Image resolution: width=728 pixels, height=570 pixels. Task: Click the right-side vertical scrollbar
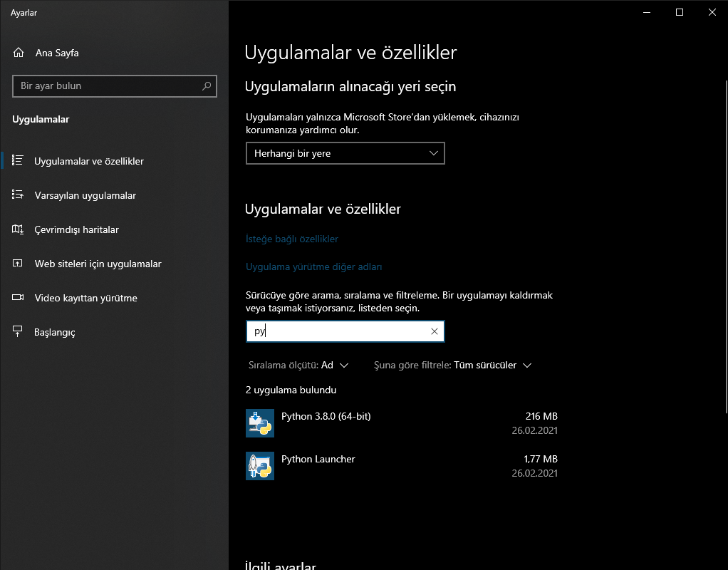tap(726, 247)
